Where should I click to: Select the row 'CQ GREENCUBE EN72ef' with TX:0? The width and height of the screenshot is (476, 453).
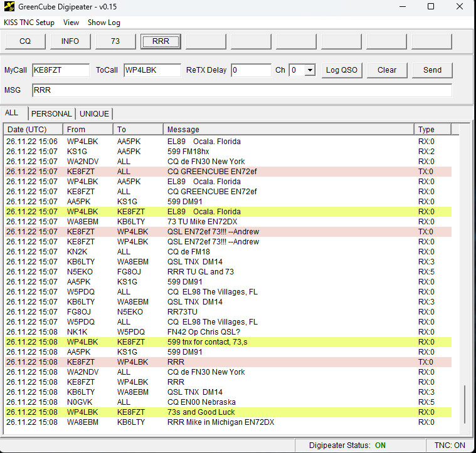pyautogui.click(x=228, y=172)
